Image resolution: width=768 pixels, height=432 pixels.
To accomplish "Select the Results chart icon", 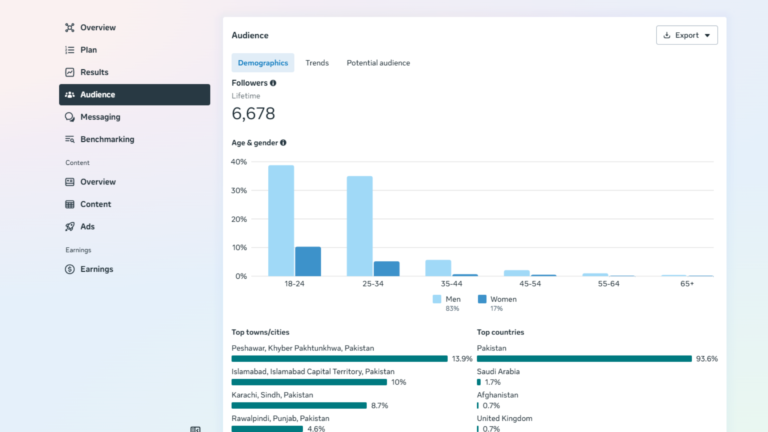I will [x=70, y=72].
